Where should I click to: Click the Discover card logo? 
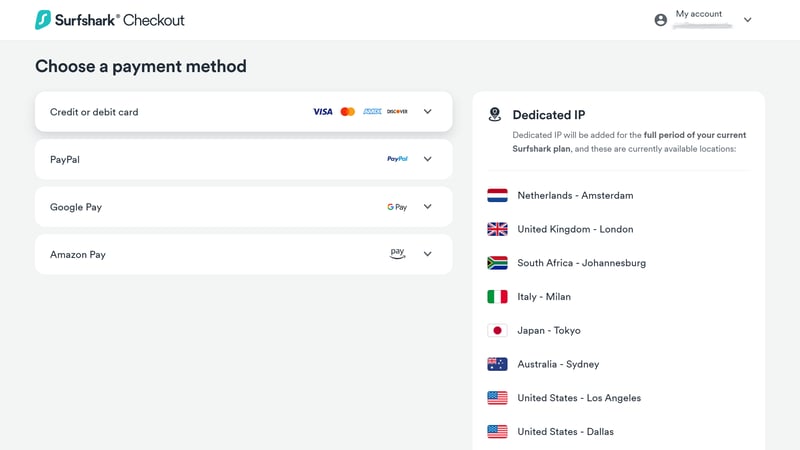click(397, 111)
